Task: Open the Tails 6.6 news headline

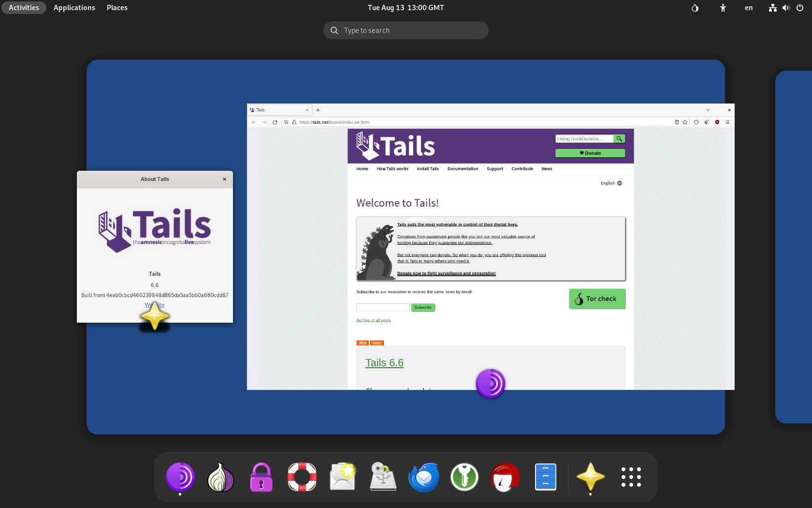Action: click(x=384, y=363)
